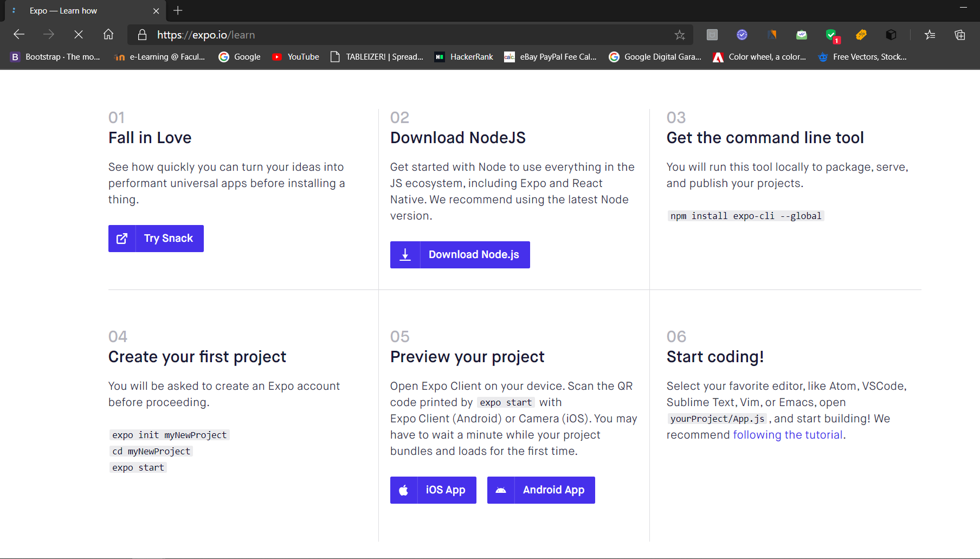Focus the address bar showing expo.io/learn
The height and width of the screenshot is (559, 980).
click(x=407, y=35)
